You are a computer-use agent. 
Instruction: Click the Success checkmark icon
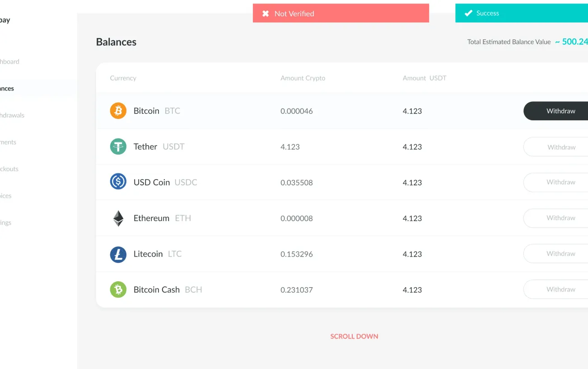468,13
